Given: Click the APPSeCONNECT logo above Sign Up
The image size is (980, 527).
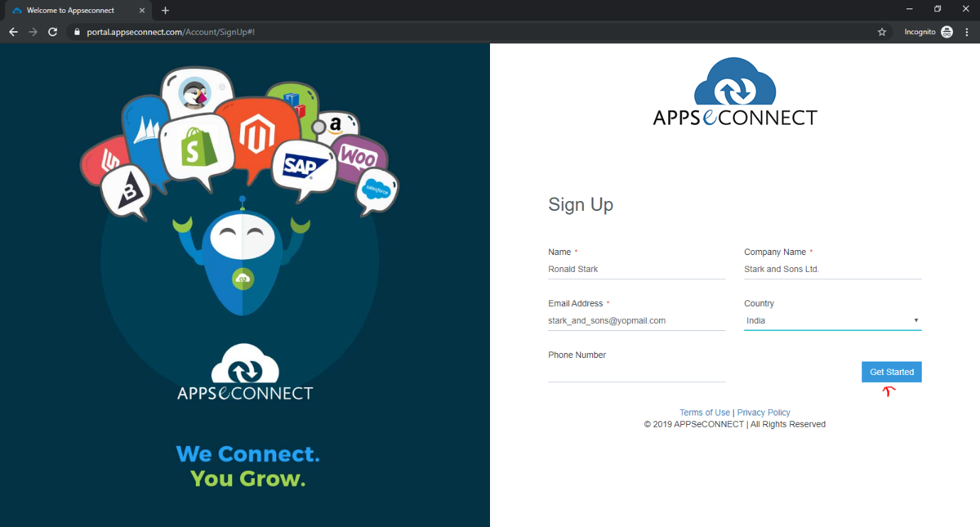Looking at the screenshot, I should pos(735,92).
